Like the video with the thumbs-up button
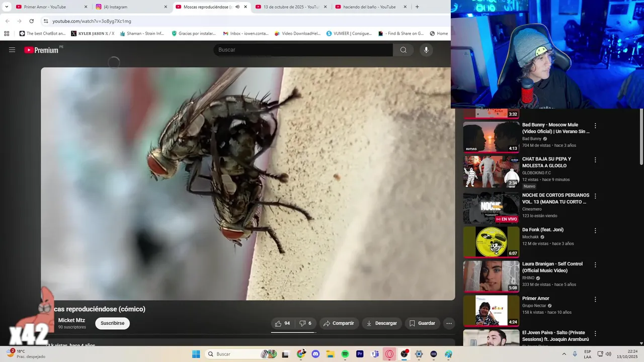The height and width of the screenshot is (362, 644). tap(283, 323)
